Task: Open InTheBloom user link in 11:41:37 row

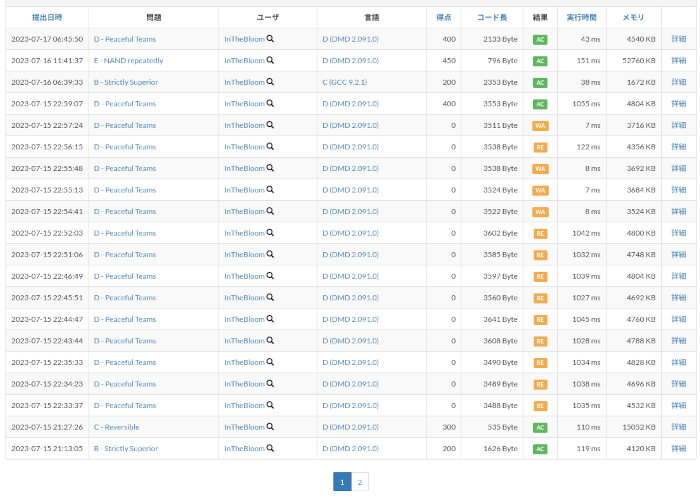Action: (x=244, y=61)
